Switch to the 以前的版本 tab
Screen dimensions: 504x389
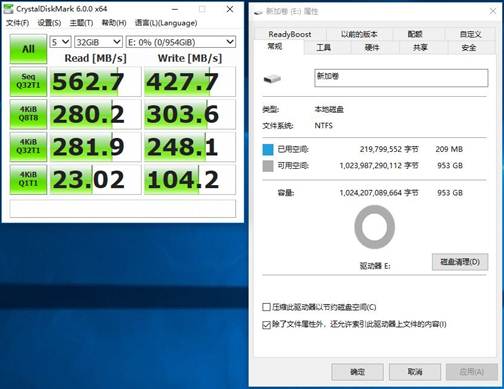coord(359,34)
